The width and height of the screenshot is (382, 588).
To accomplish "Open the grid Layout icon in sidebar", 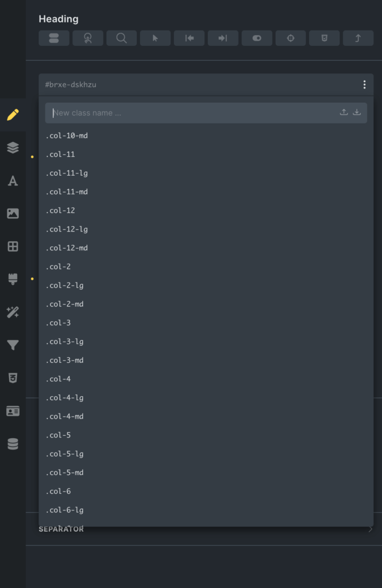I will (13, 246).
